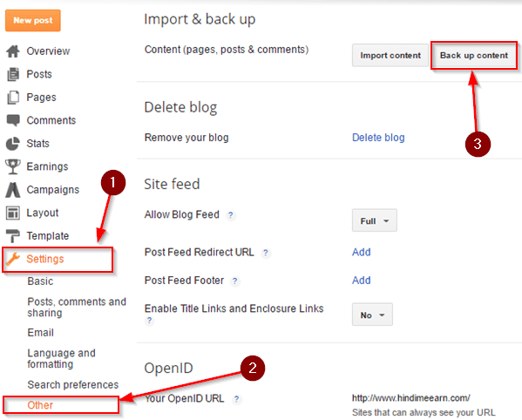Viewport: 522px width, 420px height.
Task: Click the Posts document icon
Action: pyautogui.click(x=13, y=74)
